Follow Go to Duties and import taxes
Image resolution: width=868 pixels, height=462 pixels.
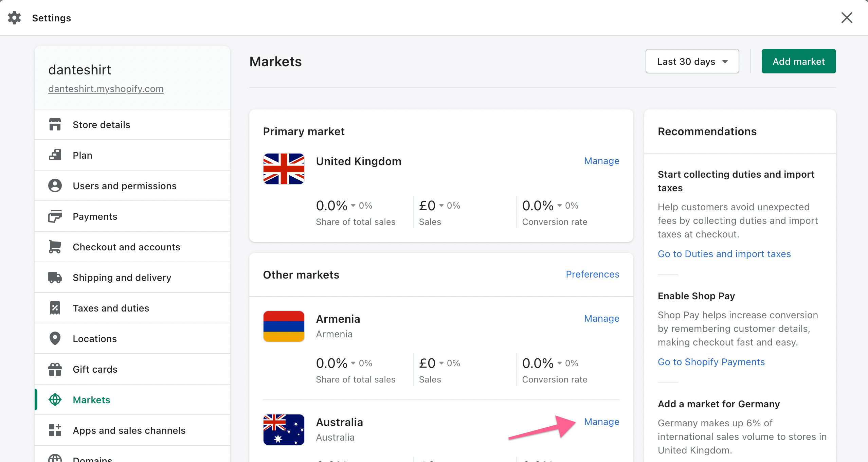click(724, 254)
